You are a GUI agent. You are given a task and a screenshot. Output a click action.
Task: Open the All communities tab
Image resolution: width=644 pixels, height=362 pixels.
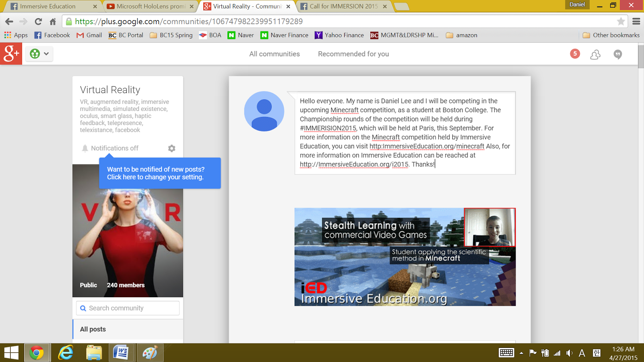pos(275,54)
